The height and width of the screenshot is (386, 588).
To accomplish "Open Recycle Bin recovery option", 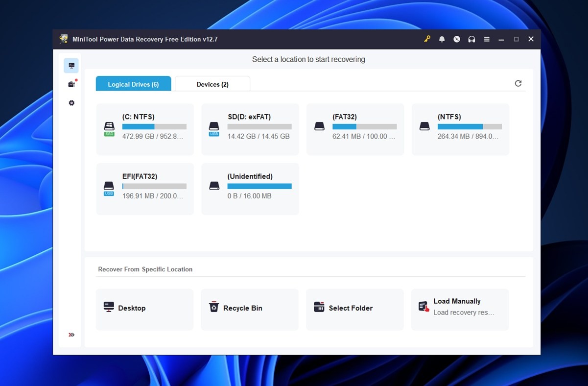I will pos(250,308).
